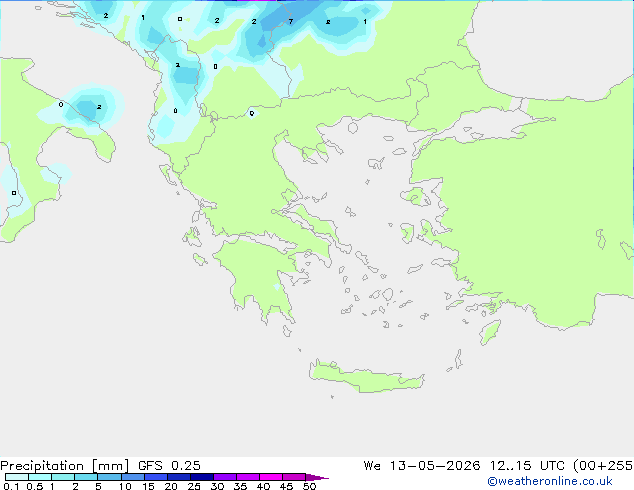Select the '30' legend scale label
634x490 pixels.
(217, 486)
